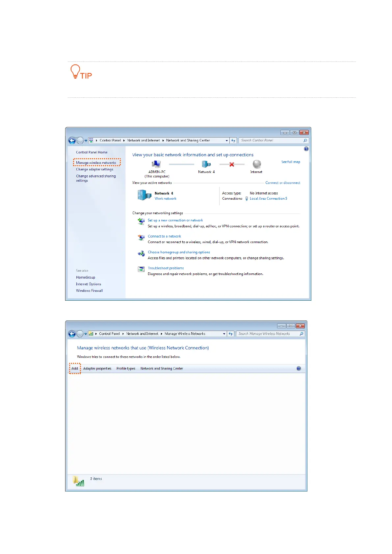Viewport: 392px width, 554px height.
Task: Click Control Panel breadcrumb in Manage Wireless Networks window
Action: click(109, 334)
